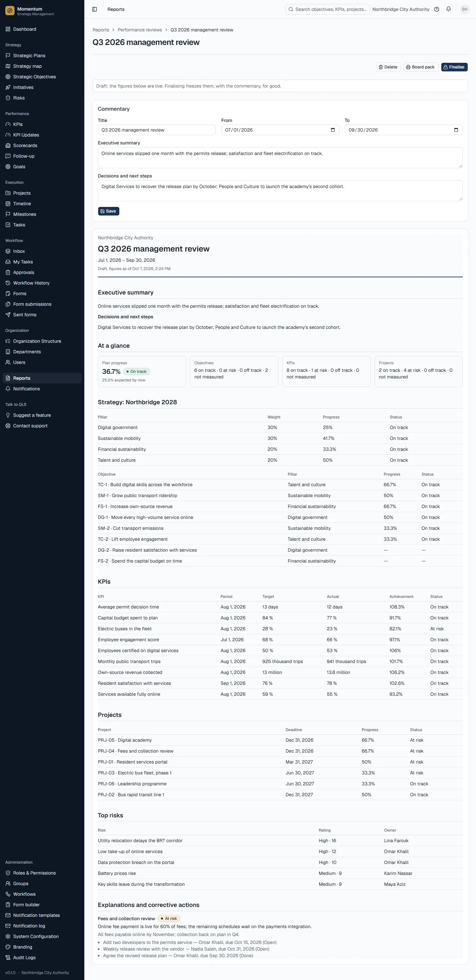The height and width of the screenshot is (980, 476).
Task: Click into the Executive summary textarea
Action: pyautogui.click(x=280, y=158)
